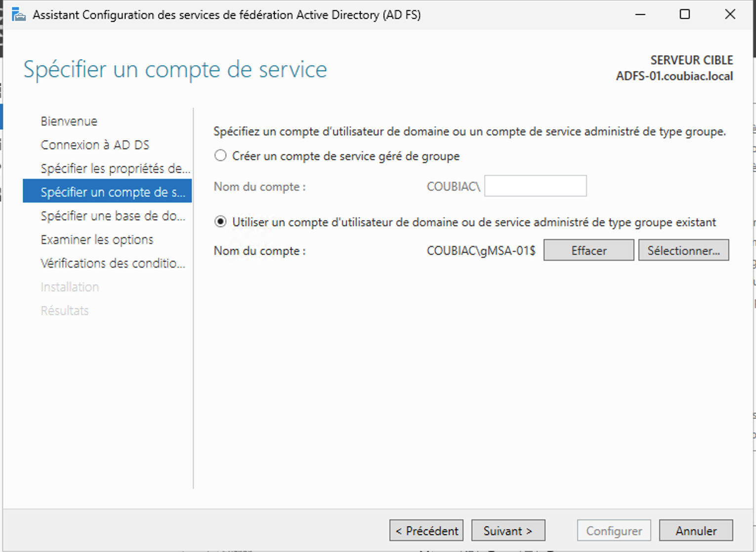This screenshot has height=552, width=756.
Task: Proceed with the 'Suivant >' button
Action: (x=508, y=531)
